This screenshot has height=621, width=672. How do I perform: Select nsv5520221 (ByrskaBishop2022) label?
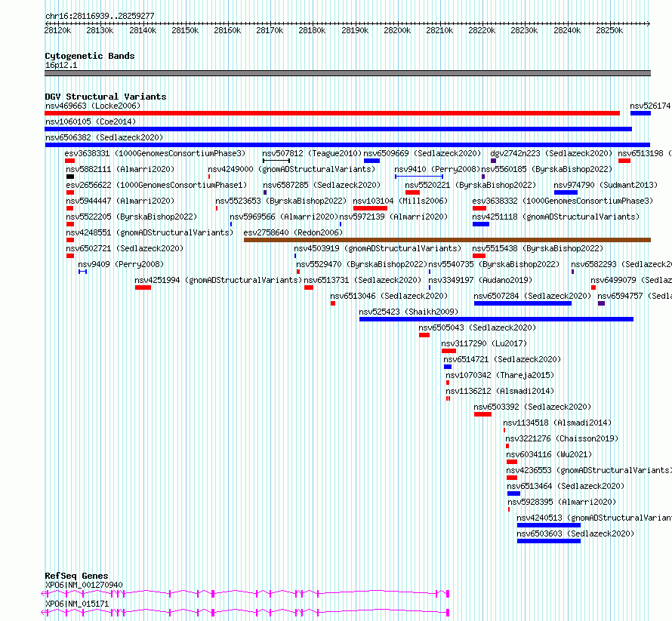470,185
